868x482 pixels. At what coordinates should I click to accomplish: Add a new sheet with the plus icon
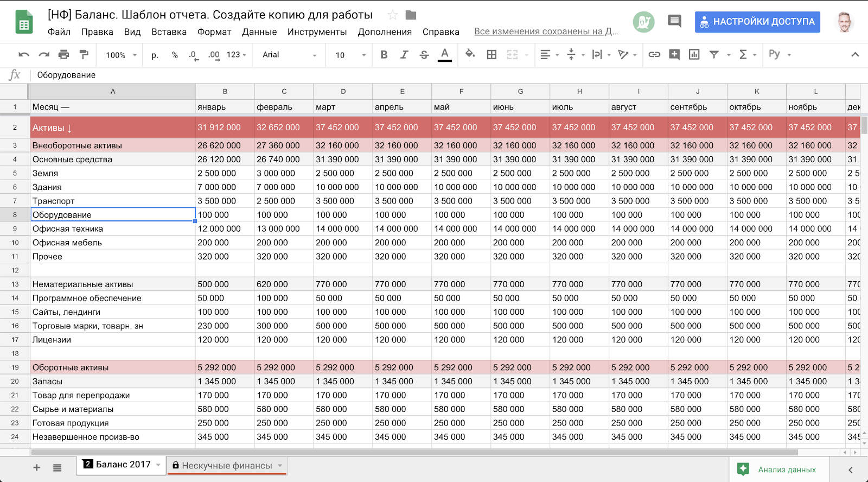coord(37,468)
